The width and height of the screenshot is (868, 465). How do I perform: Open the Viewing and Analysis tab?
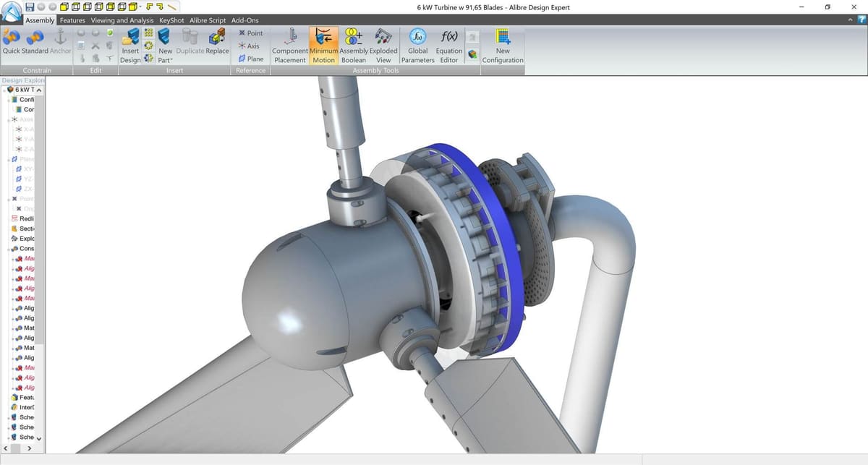point(122,20)
